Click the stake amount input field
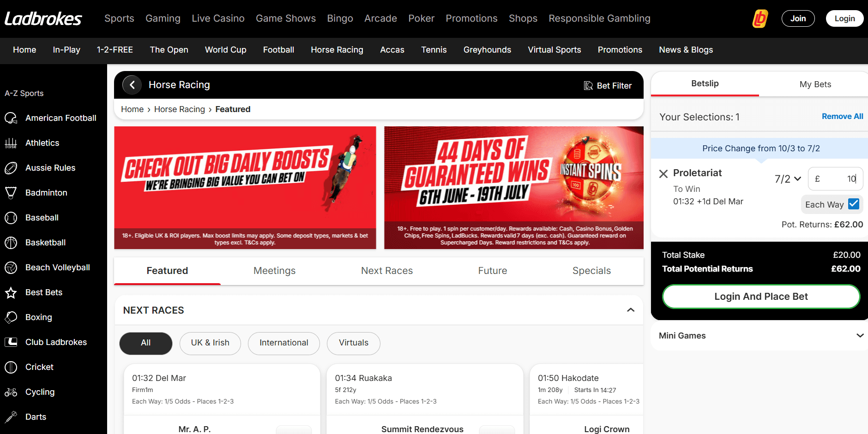 coord(835,179)
